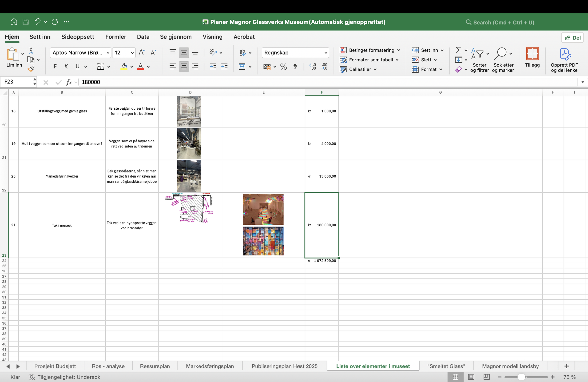This screenshot has height=382, width=588.
Task: Toggle bold formatting F button
Action: (55, 67)
